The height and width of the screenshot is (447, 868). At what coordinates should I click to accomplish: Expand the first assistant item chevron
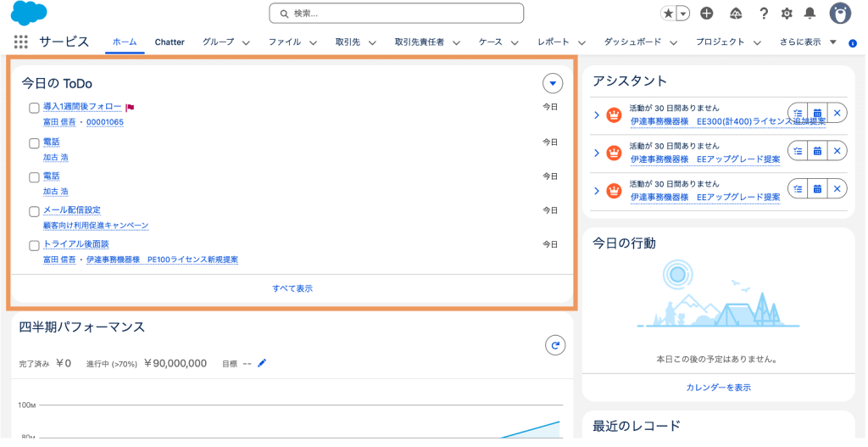pyautogui.click(x=597, y=115)
